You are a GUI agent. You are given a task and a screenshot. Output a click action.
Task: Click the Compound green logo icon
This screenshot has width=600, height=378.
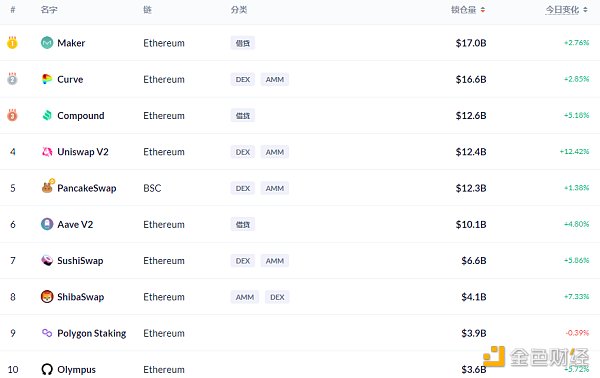point(47,115)
